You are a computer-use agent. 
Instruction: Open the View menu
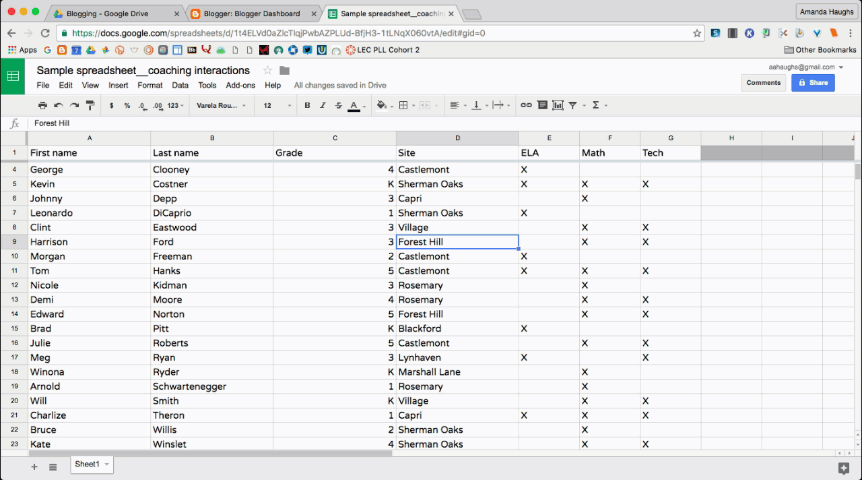(x=90, y=85)
